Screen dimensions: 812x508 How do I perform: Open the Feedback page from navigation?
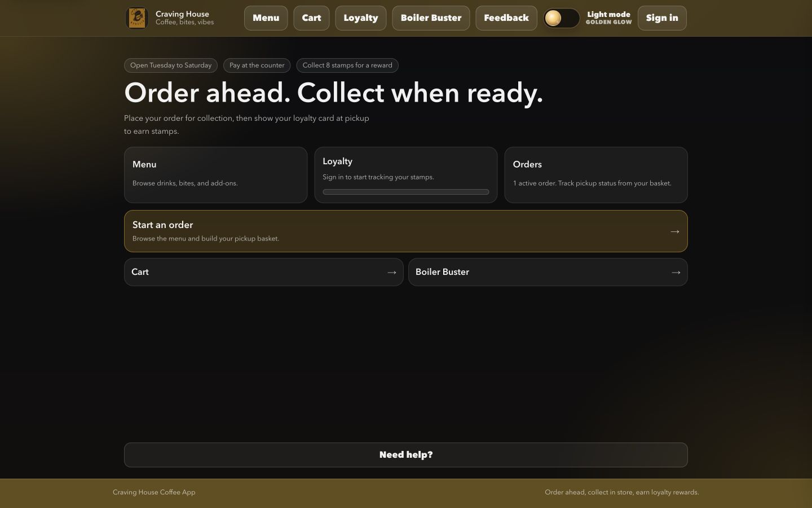coord(506,18)
